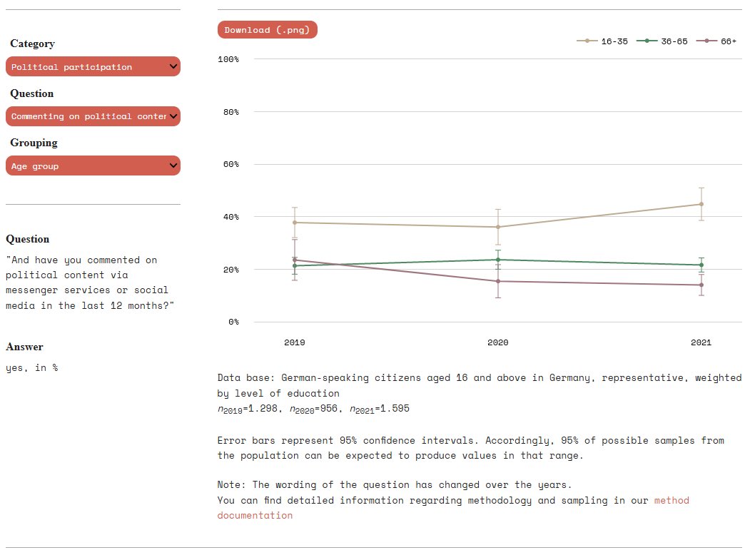Image resolution: width=750 pixels, height=560 pixels.
Task: Click the 'yes, in %' answer text
Action: pos(31,368)
